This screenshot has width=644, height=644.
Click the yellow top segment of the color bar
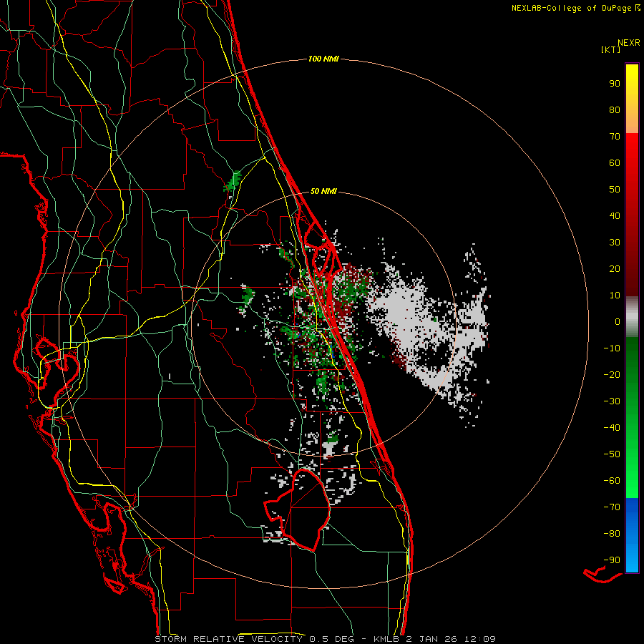click(x=632, y=99)
